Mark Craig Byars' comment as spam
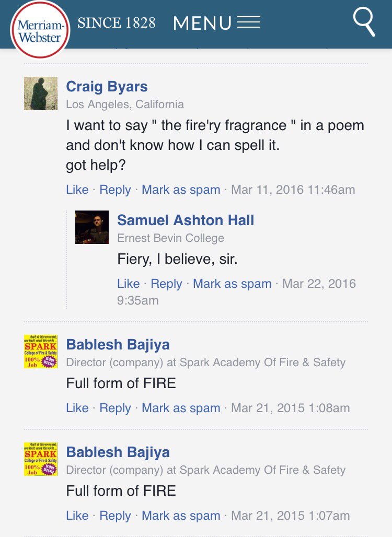 [x=181, y=190]
